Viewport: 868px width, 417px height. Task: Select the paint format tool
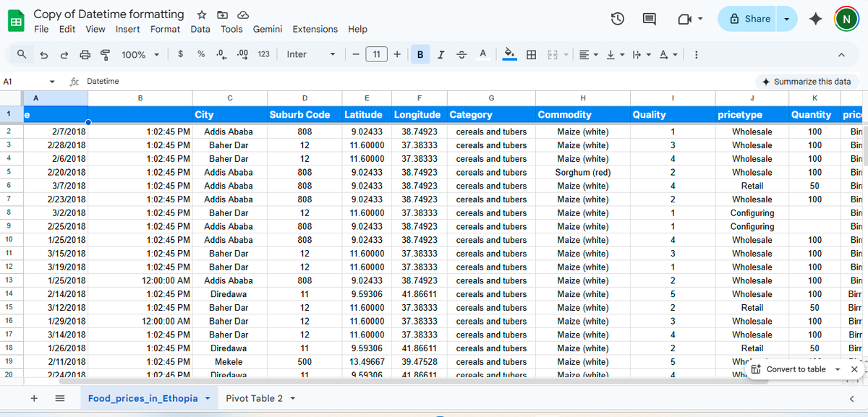(105, 54)
